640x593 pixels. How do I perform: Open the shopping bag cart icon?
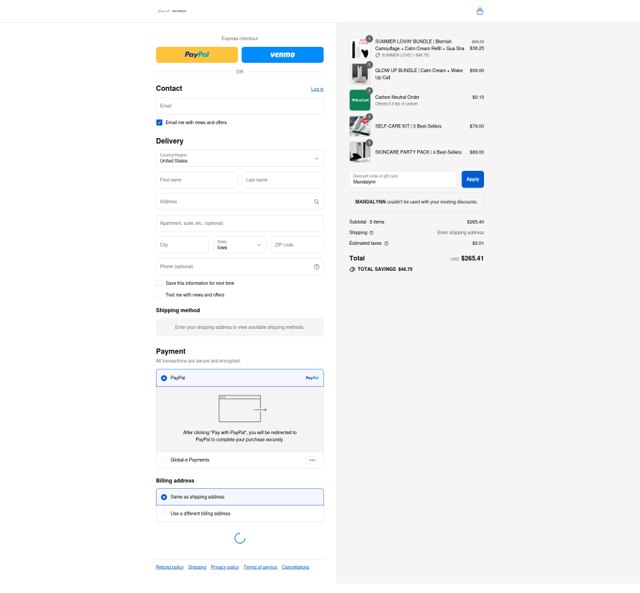[480, 11]
